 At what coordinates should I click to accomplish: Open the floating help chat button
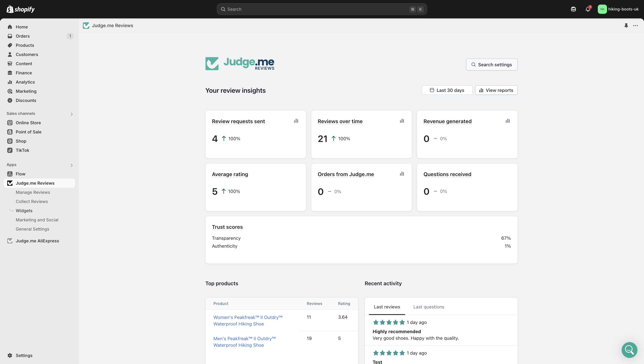click(629, 350)
